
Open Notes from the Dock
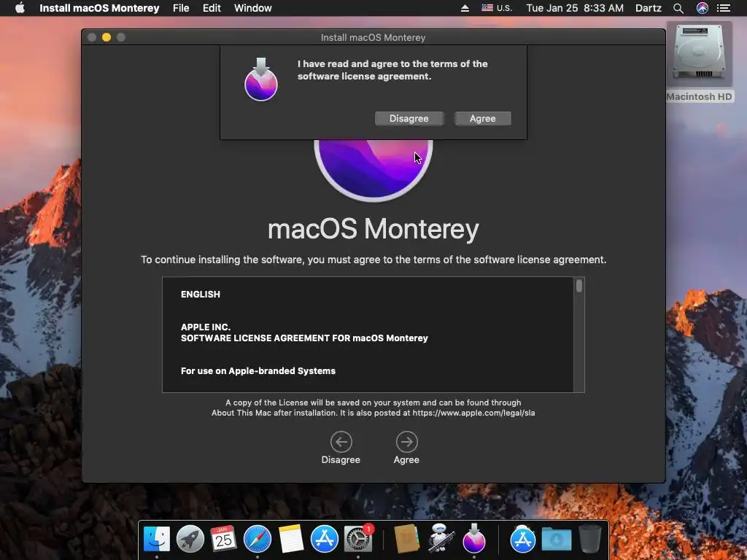click(290, 539)
